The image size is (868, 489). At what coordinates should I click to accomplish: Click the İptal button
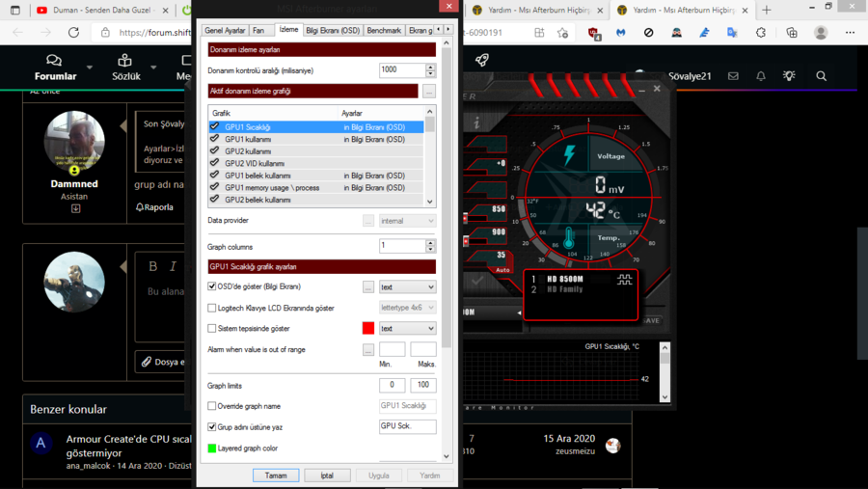[x=327, y=475]
